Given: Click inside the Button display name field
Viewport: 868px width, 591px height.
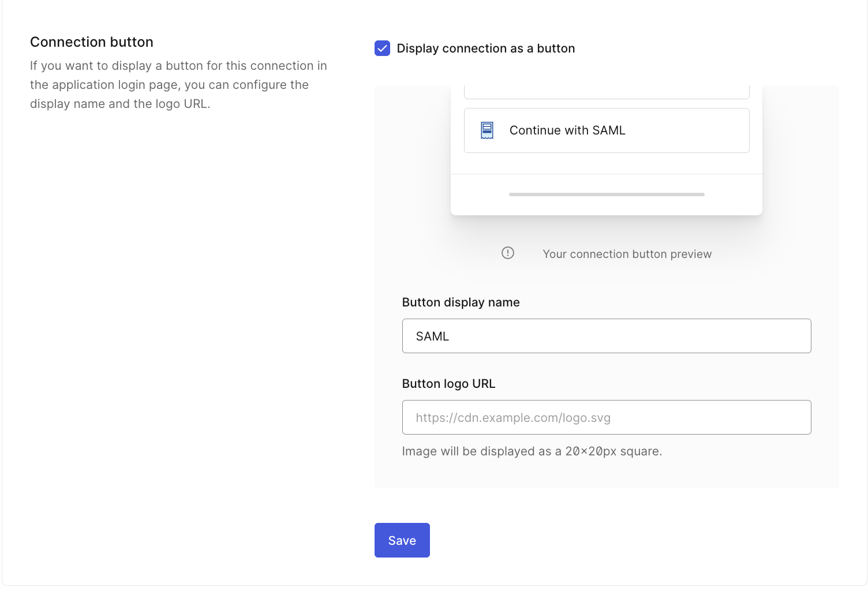Looking at the screenshot, I should pyautogui.click(x=606, y=335).
